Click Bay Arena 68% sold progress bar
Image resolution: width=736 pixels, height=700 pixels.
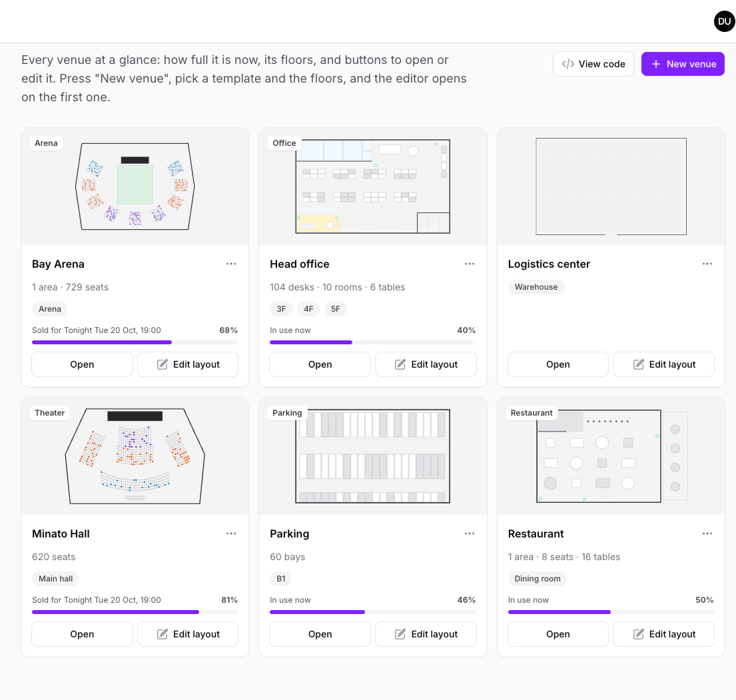tap(135, 342)
